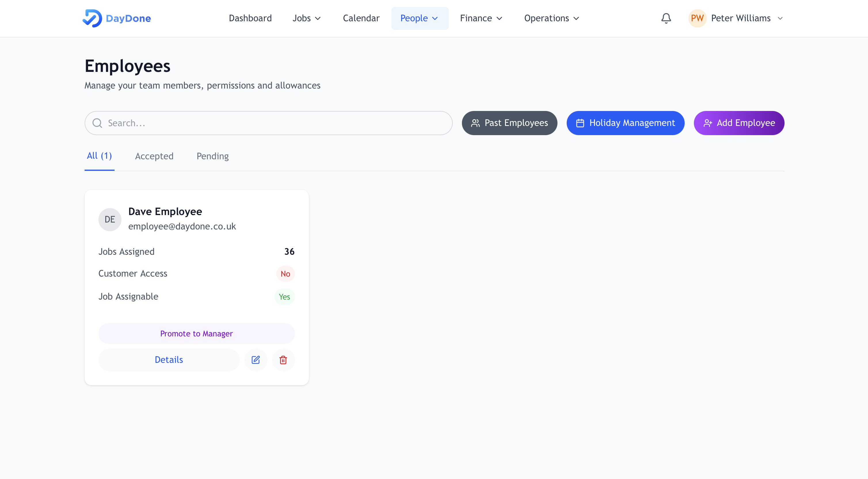Delete Dave Employee using the trash icon
868x479 pixels.
click(283, 360)
